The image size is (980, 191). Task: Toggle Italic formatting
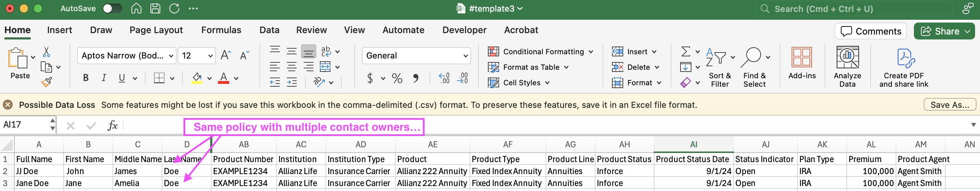click(104, 78)
